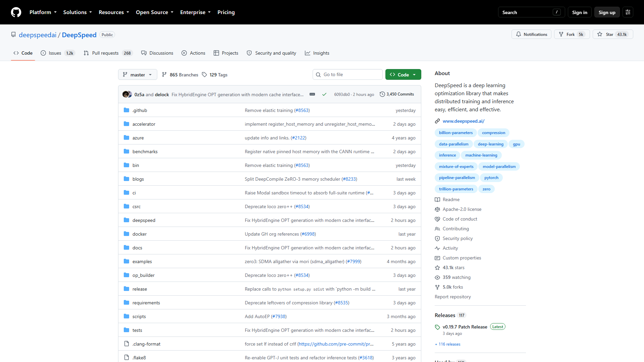Image resolution: width=644 pixels, height=362 pixels.
Task: Expand the Enterprise navigation menu
Action: pos(195,12)
